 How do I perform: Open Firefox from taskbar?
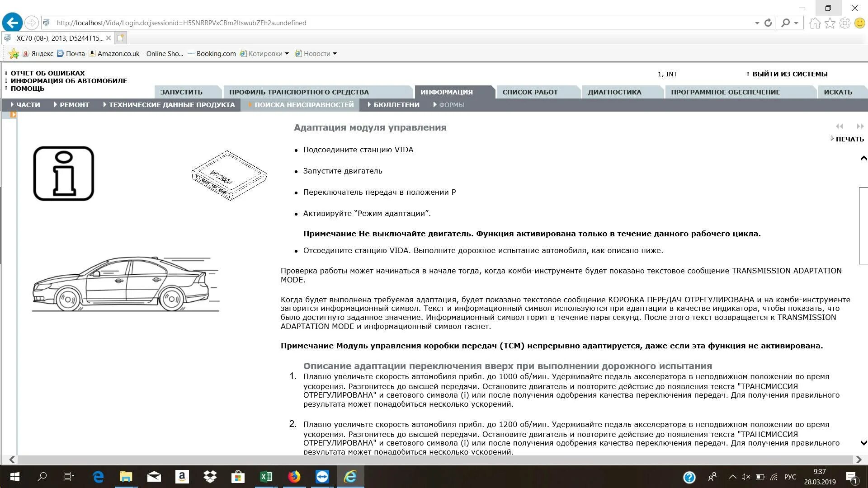(294, 477)
